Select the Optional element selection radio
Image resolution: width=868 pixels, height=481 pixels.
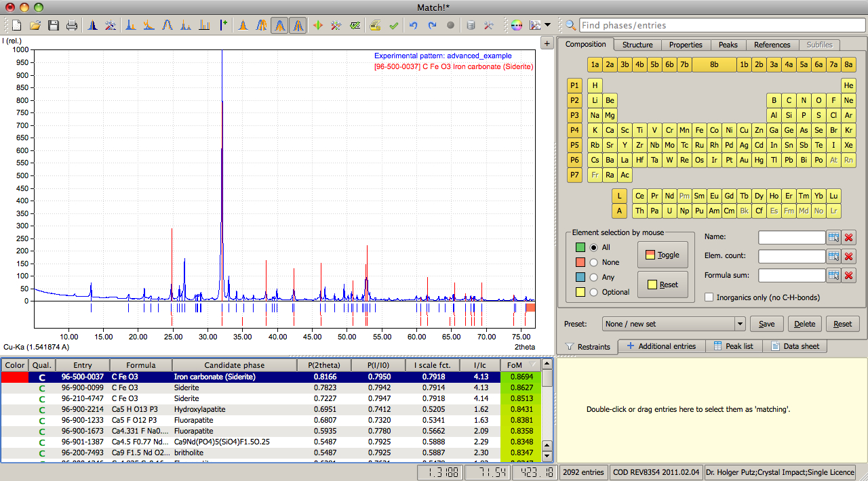594,292
